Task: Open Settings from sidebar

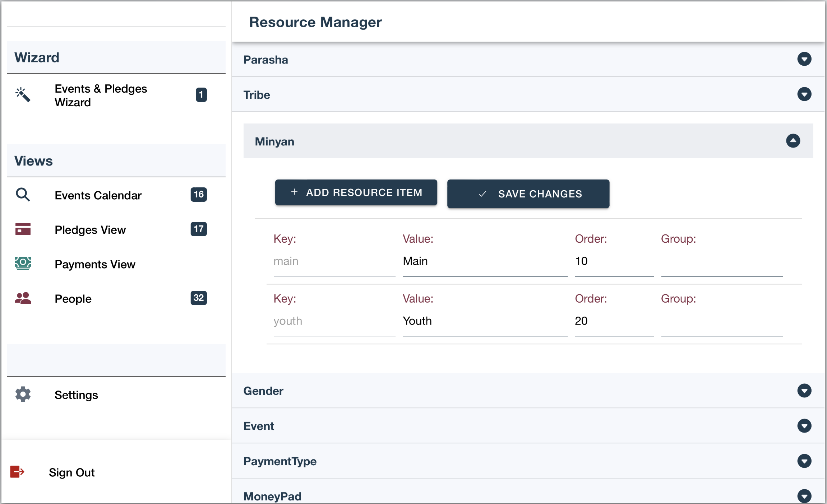Action: tap(116, 395)
